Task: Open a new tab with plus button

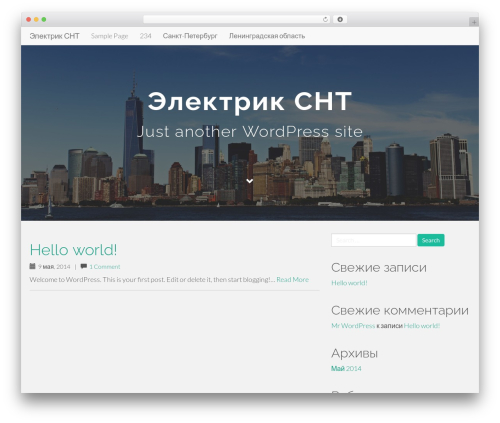Action: [474, 22]
